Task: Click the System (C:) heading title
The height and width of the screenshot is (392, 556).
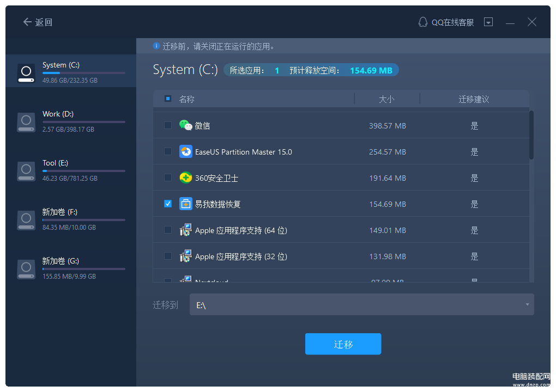Action: coord(185,70)
